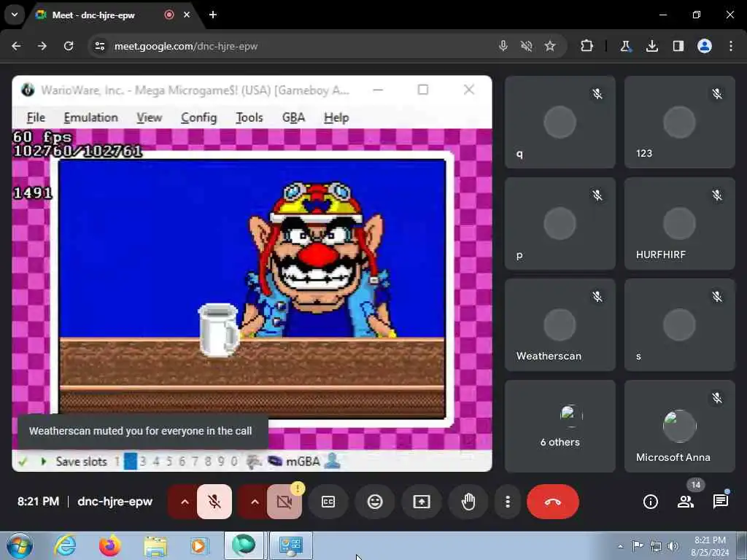Open site information icon in address bar

point(99,46)
